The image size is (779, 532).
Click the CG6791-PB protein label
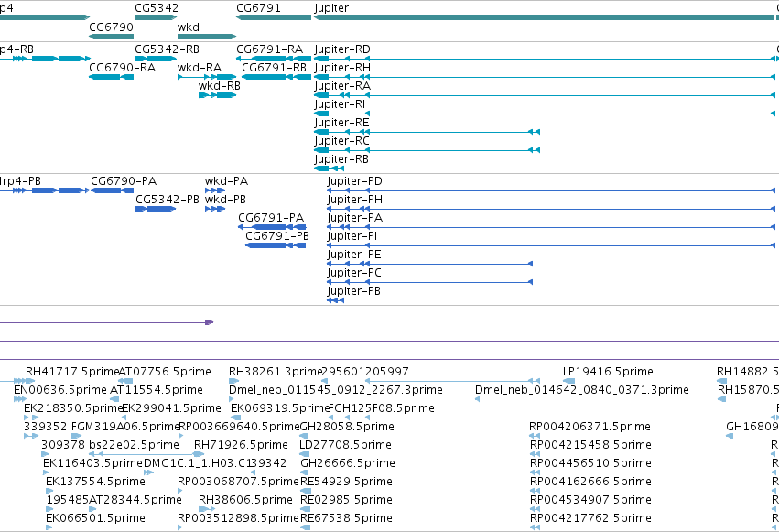[277, 236]
